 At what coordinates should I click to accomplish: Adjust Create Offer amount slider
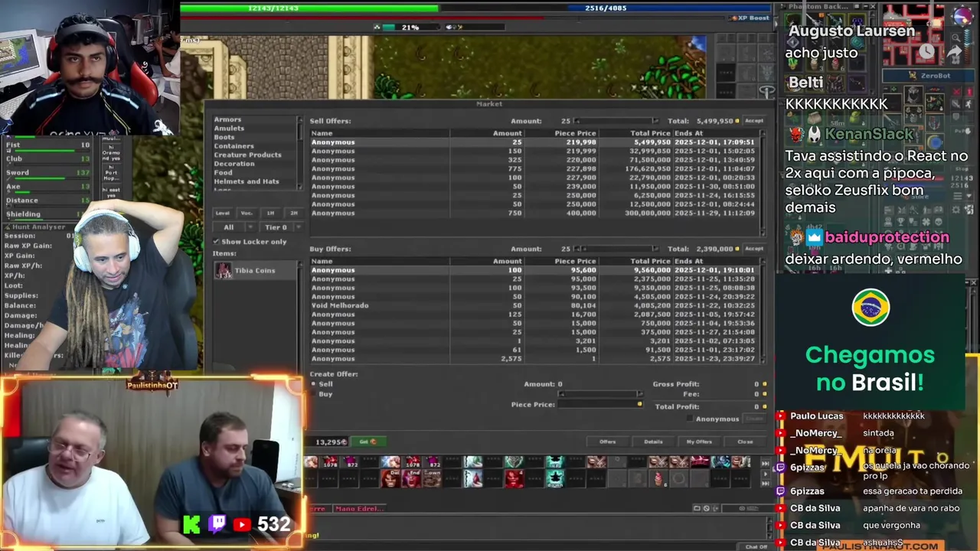(x=602, y=394)
